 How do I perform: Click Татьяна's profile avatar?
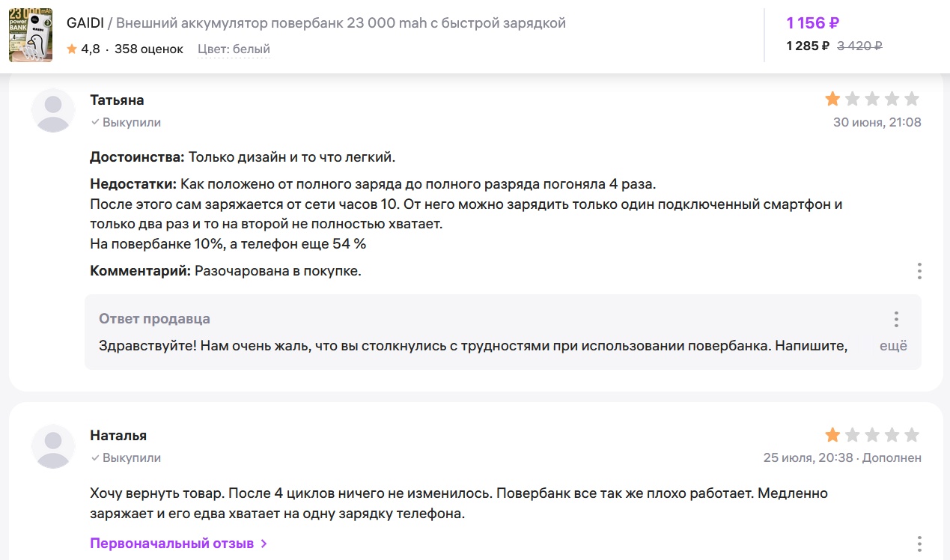53,111
